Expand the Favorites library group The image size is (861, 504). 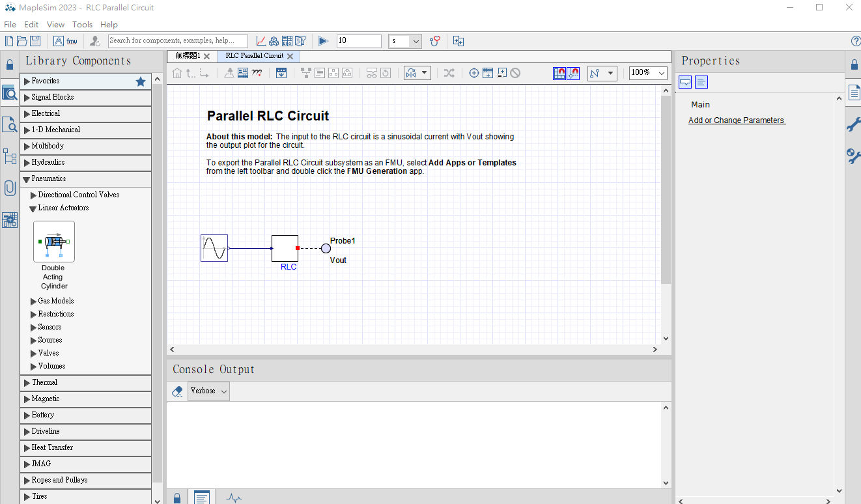(27, 81)
